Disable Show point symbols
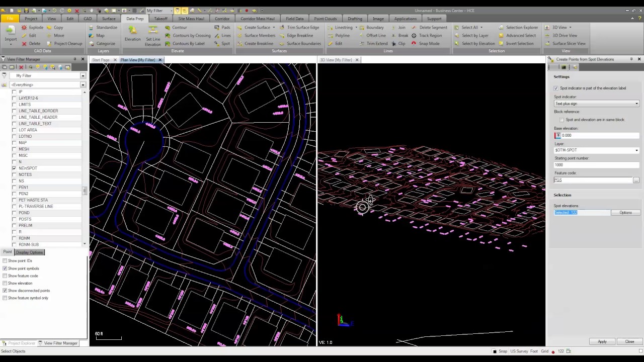The image size is (644, 362). click(x=5, y=268)
